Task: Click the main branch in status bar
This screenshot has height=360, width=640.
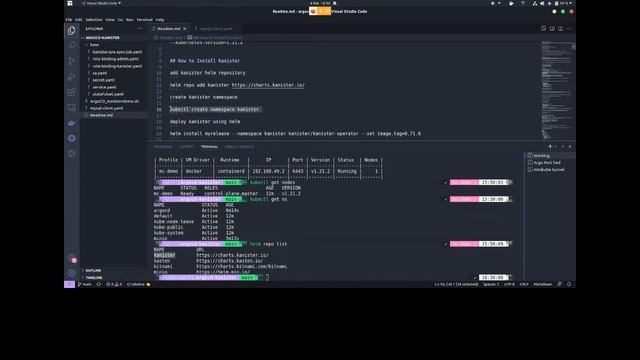Action: (x=85, y=284)
